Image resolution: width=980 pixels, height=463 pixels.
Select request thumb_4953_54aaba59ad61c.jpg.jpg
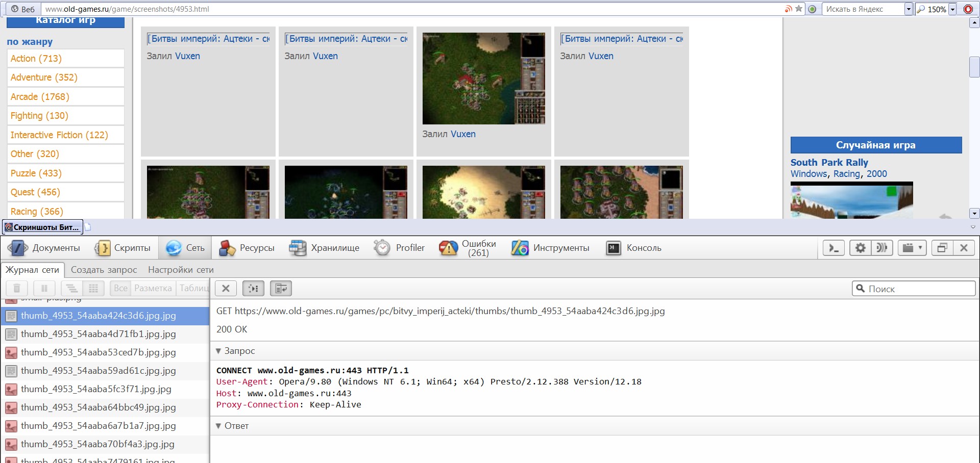105,371
